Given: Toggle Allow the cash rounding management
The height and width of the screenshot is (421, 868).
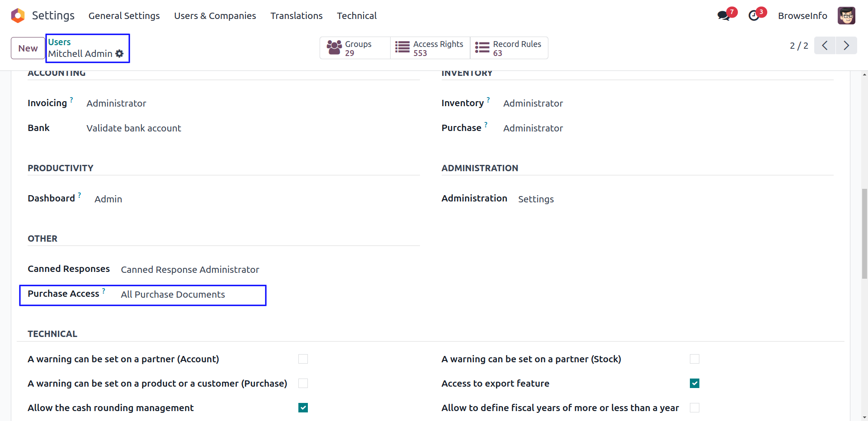Looking at the screenshot, I should pos(303,408).
